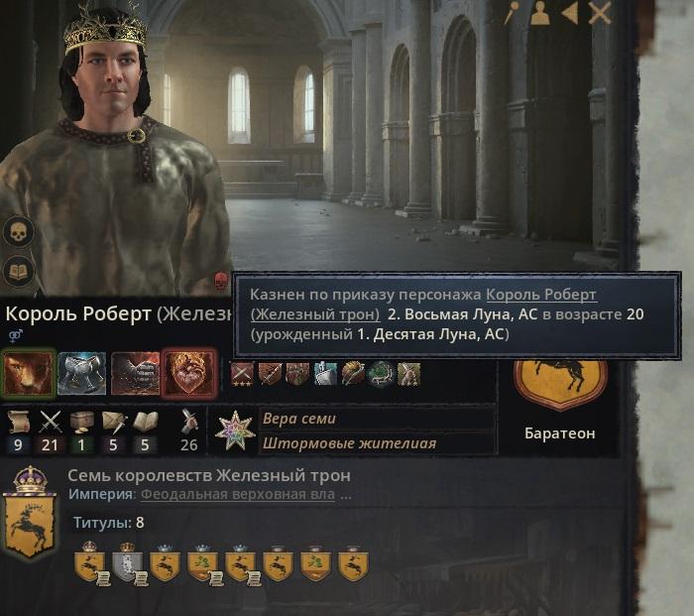Image resolution: width=694 pixels, height=616 pixels.
Task: Click the pin icon in the top bar
Action: click(x=511, y=13)
